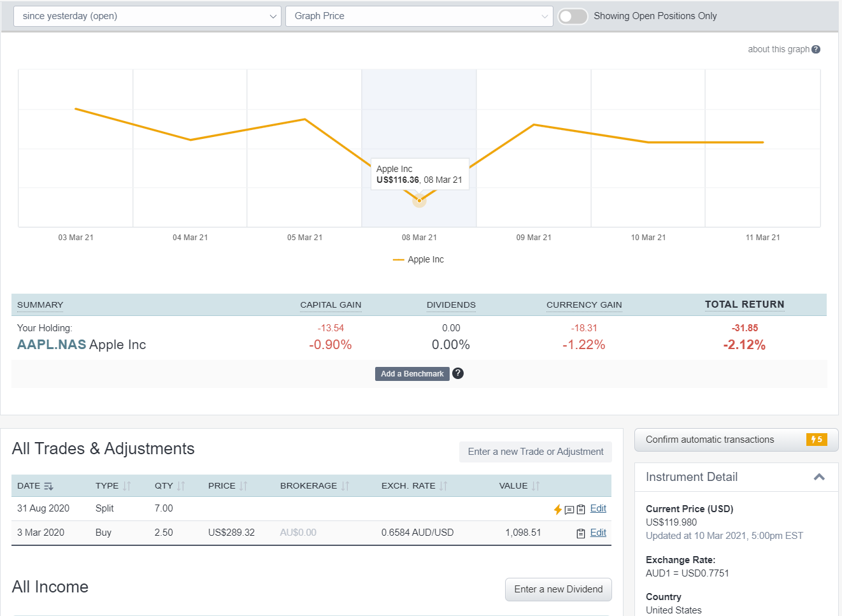Click the All Income heading

(50, 587)
